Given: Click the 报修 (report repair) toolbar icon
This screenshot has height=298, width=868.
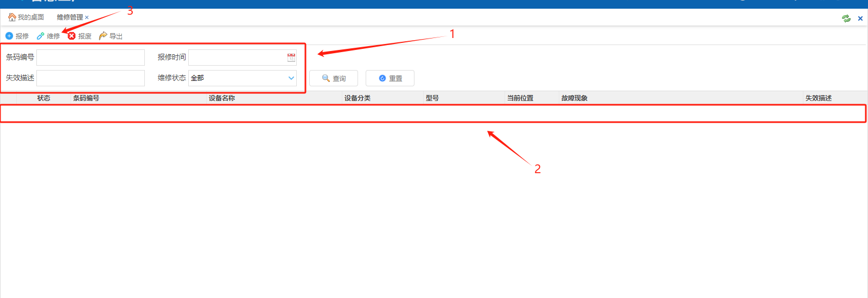Looking at the screenshot, I should [x=9, y=36].
